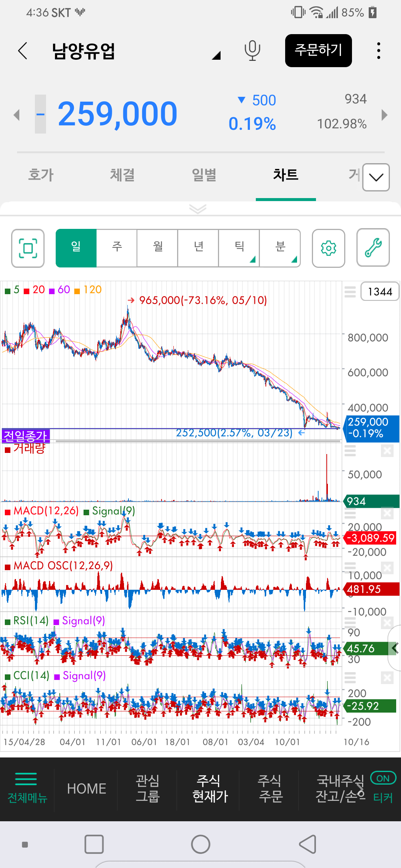Open 국내주식 잔고/손익 in bottom navigation
Image resolution: width=401 pixels, height=868 pixels.
pos(340,789)
